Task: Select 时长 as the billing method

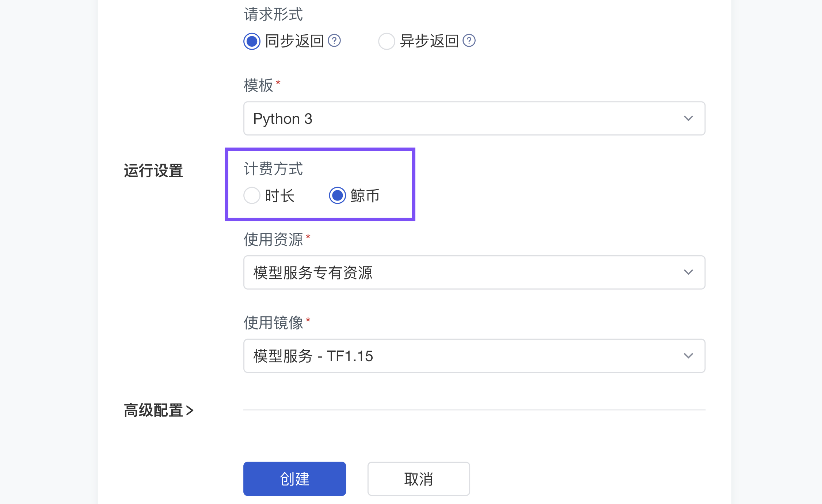Action: [252, 196]
